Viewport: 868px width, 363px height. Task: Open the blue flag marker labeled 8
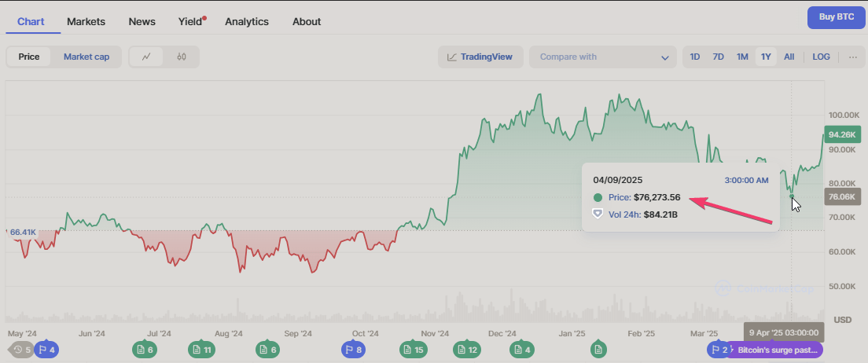[353, 350]
